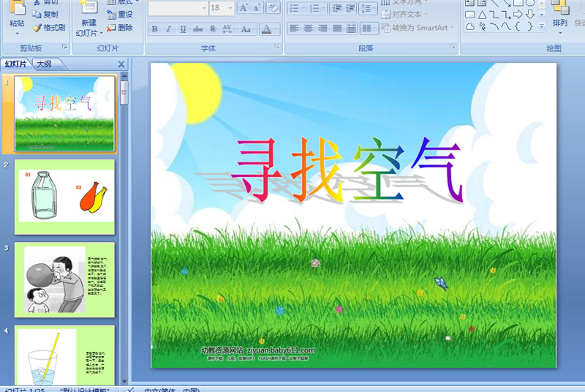Switch to the 大纲 outline tab
This screenshot has width=585, height=392.
click(44, 64)
